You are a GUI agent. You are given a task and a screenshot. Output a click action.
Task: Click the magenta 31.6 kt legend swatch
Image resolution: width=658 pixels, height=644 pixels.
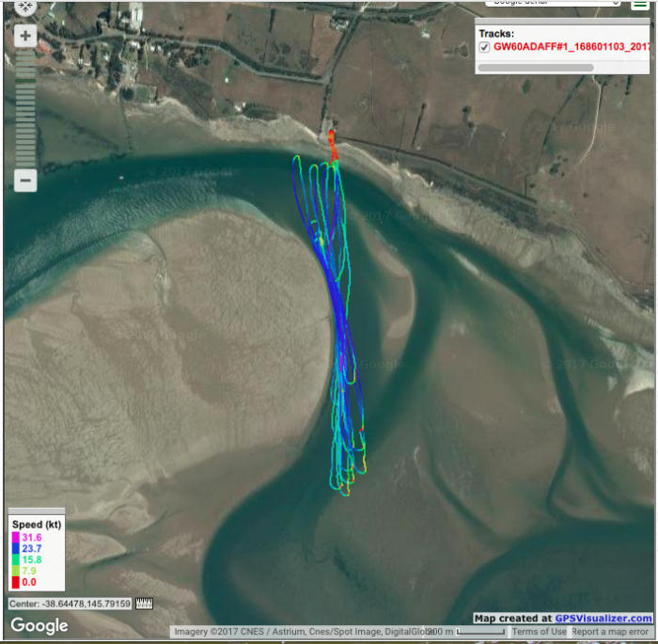pyautogui.click(x=16, y=538)
